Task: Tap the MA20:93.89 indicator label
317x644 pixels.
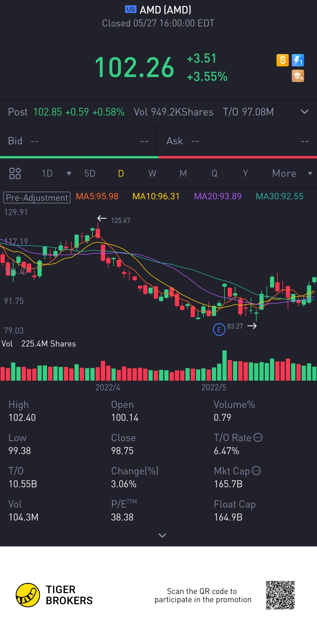Action: click(x=218, y=196)
